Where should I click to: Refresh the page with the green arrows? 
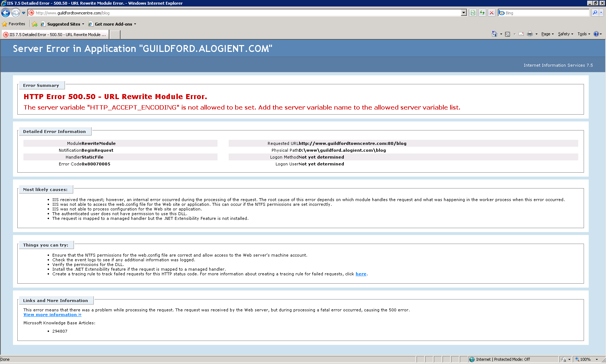[x=482, y=13]
